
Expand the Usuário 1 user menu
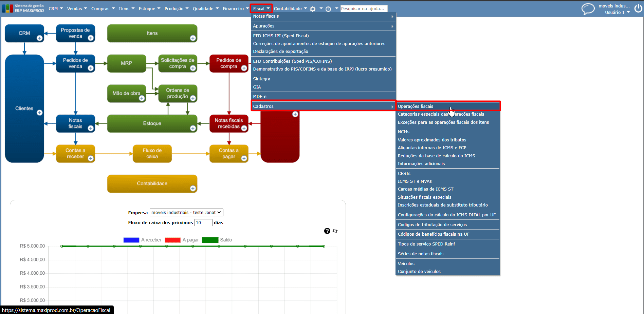click(x=617, y=12)
